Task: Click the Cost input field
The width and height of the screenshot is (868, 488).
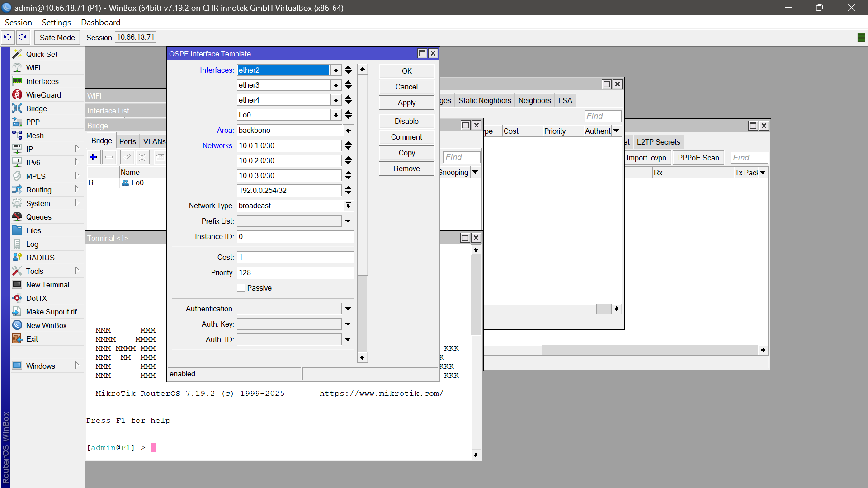Action: point(295,257)
